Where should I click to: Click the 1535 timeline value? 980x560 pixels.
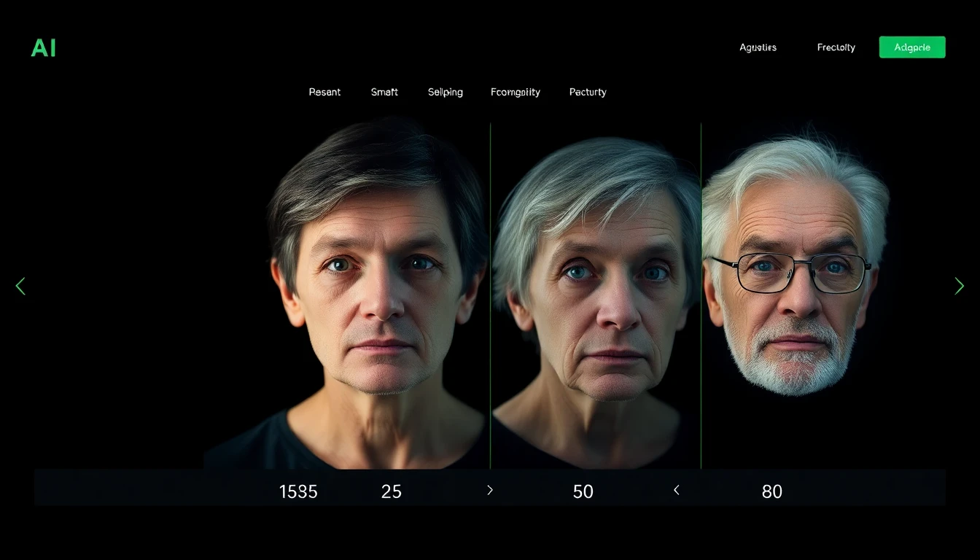[x=298, y=491]
